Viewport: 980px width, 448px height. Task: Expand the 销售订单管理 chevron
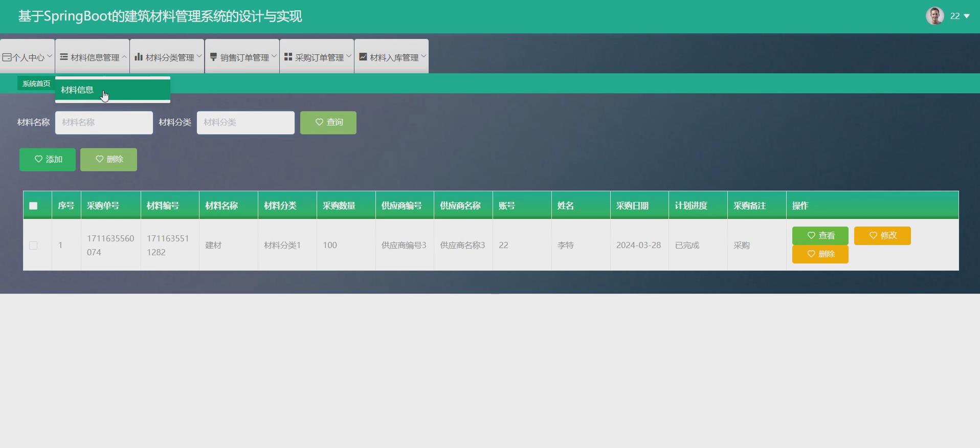pos(274,56)
